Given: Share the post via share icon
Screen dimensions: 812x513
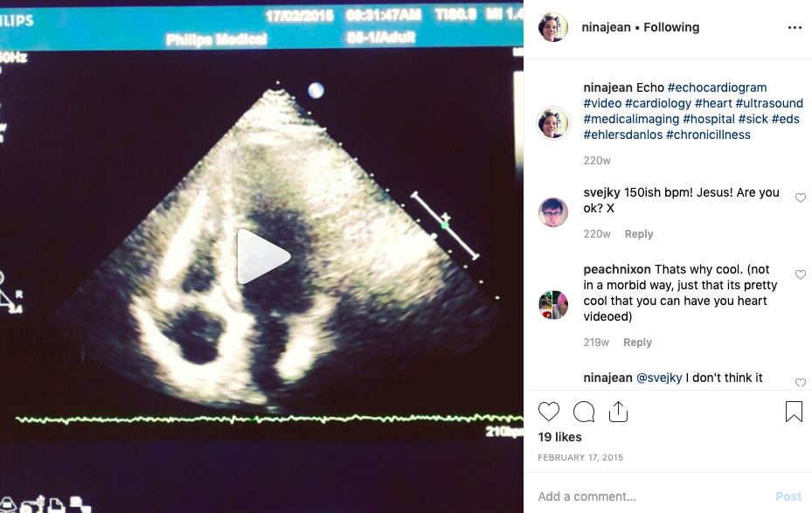Looking at the screenshot, I should tap(618, 412).
